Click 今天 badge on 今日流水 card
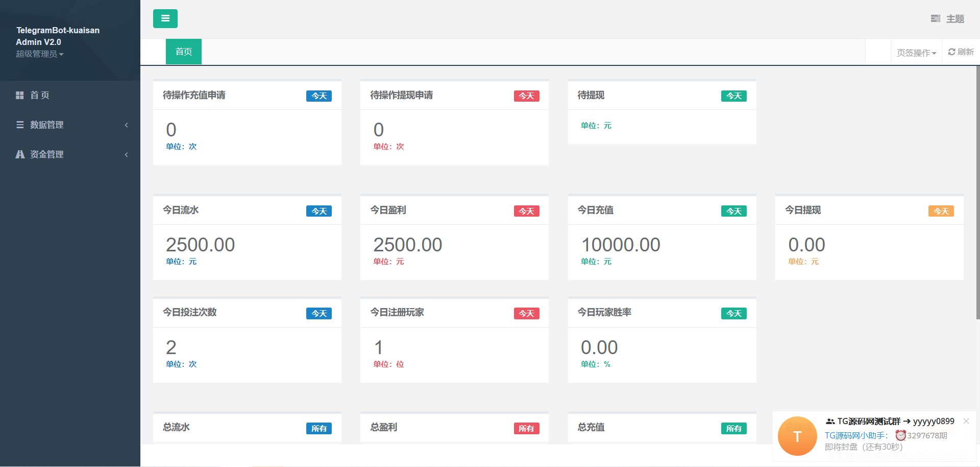Screen dimensions: 980x467 coord(319,211)
